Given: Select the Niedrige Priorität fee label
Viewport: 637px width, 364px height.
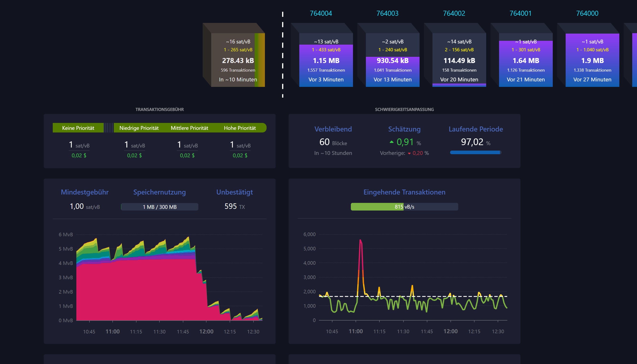Looking at the screenshot, I should click(x=139, y=128).
